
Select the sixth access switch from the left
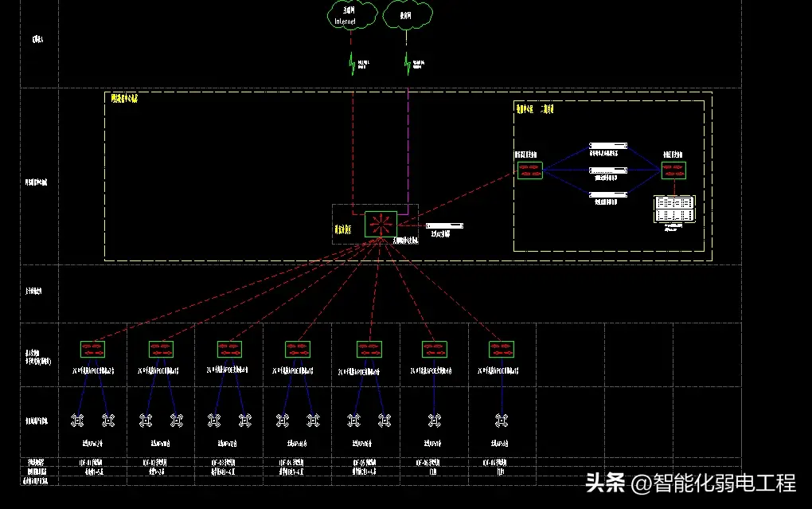tap(435, 350)
